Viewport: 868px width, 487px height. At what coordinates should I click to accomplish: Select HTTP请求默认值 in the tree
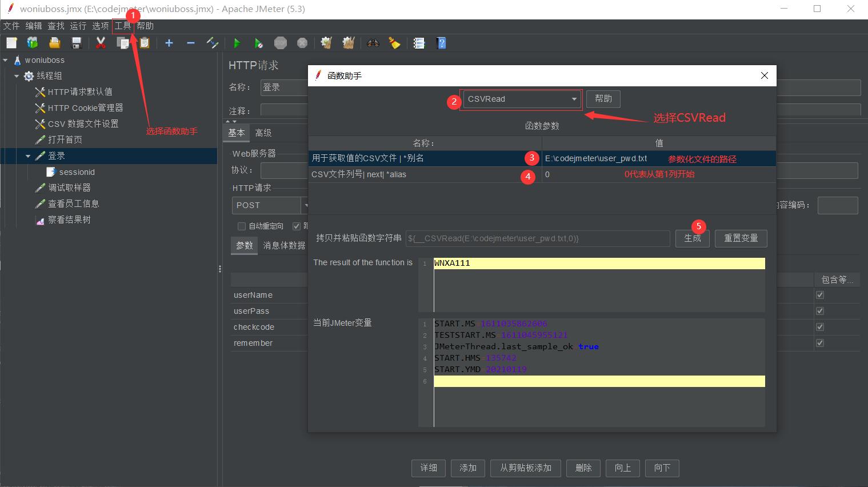point(80,92)
